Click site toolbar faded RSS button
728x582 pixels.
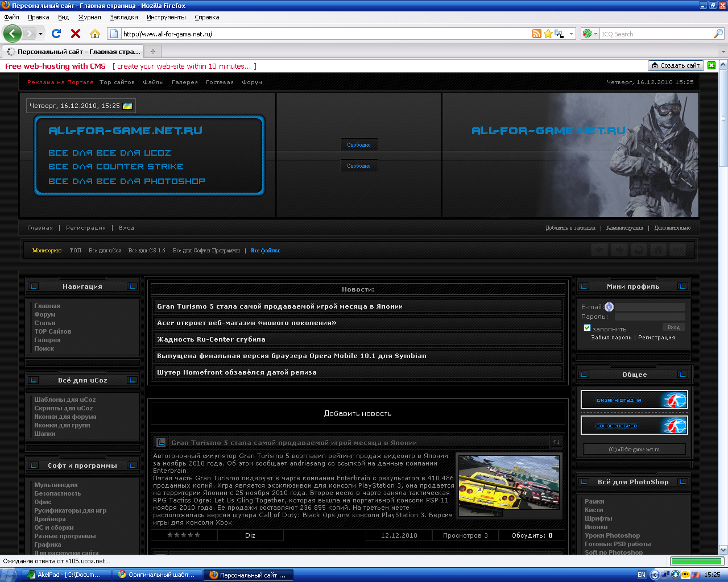click(x=677, y=250)
